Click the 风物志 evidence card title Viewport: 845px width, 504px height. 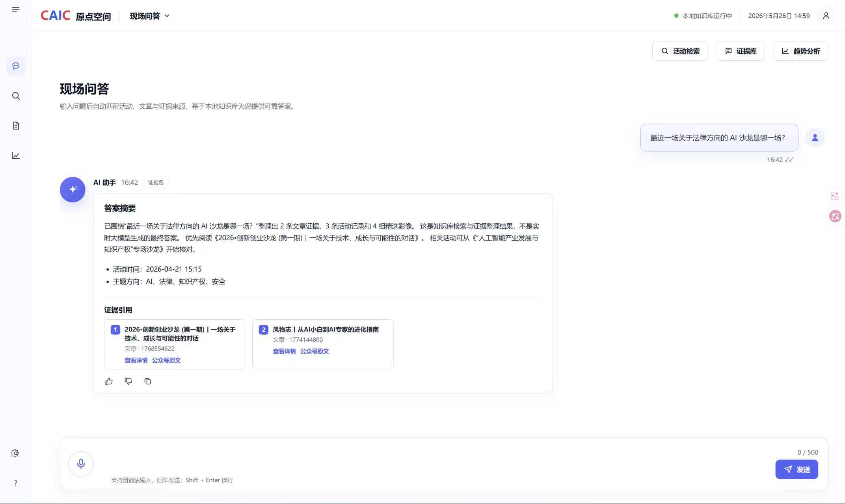[x=326, y=329]
